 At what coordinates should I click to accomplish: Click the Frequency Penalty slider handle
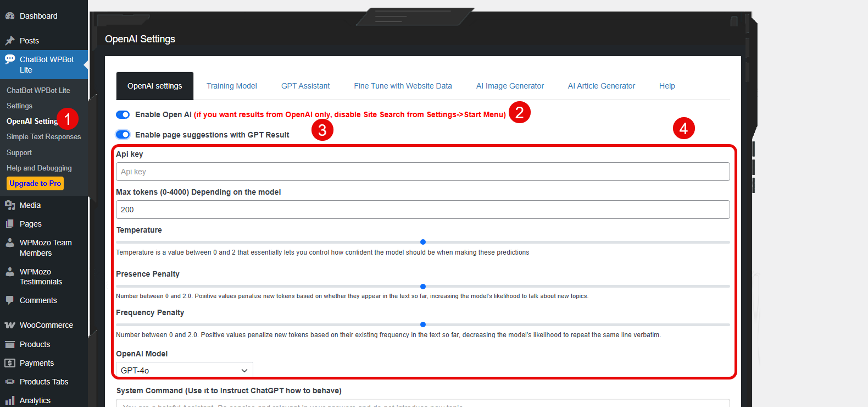[x=423, y=324]
